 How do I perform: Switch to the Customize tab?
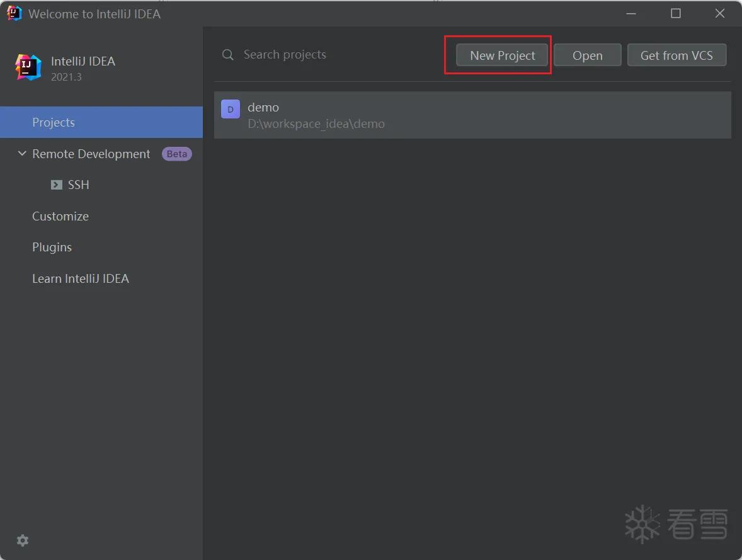pyautogui.click(x=60, y=216)
